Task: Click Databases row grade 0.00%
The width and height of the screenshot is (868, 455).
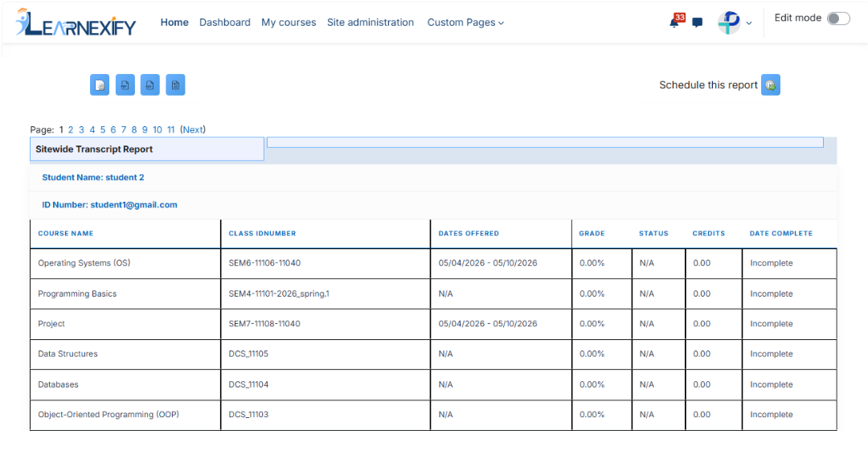Action: click(x=592, y=385)
